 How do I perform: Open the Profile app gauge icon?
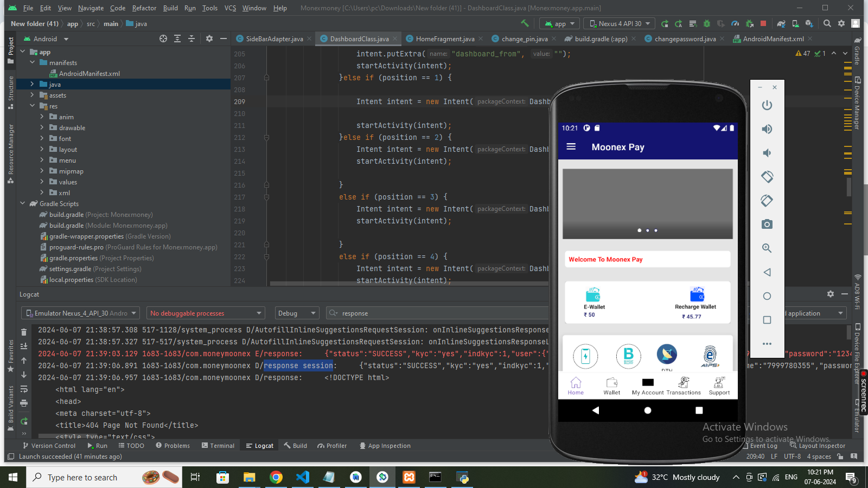735,23
